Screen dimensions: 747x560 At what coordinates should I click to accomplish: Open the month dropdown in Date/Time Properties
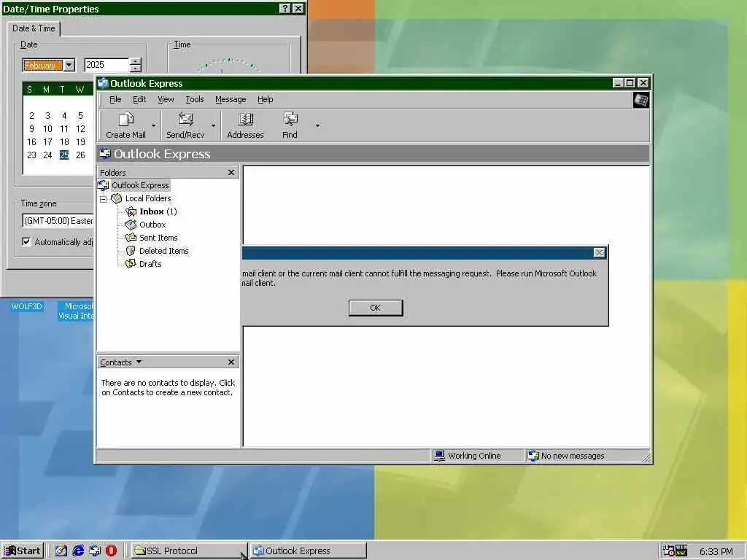click(x=69, y=65)
